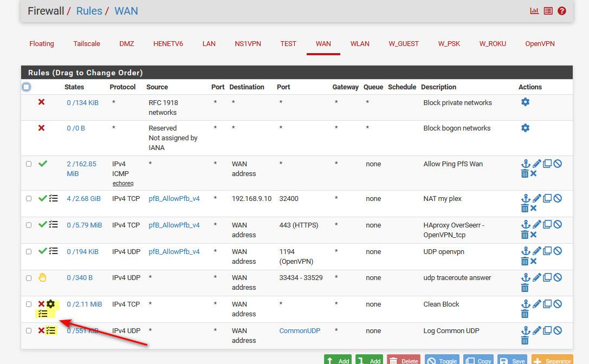This screenshot has width=589, height=364.
Task: Switch to the NS1VPN tab
Action: tap(248, 43)
